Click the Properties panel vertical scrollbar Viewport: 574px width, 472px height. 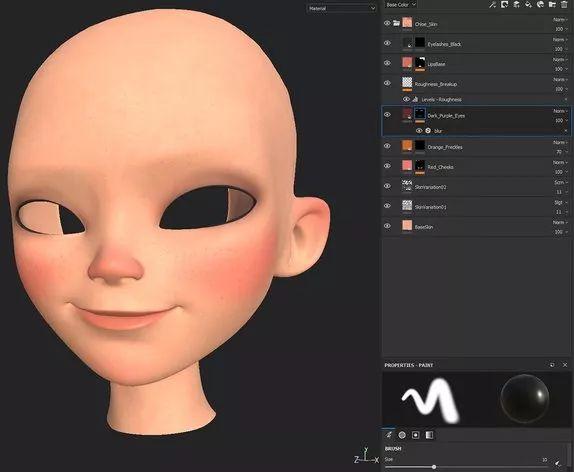tap(570, 454)
